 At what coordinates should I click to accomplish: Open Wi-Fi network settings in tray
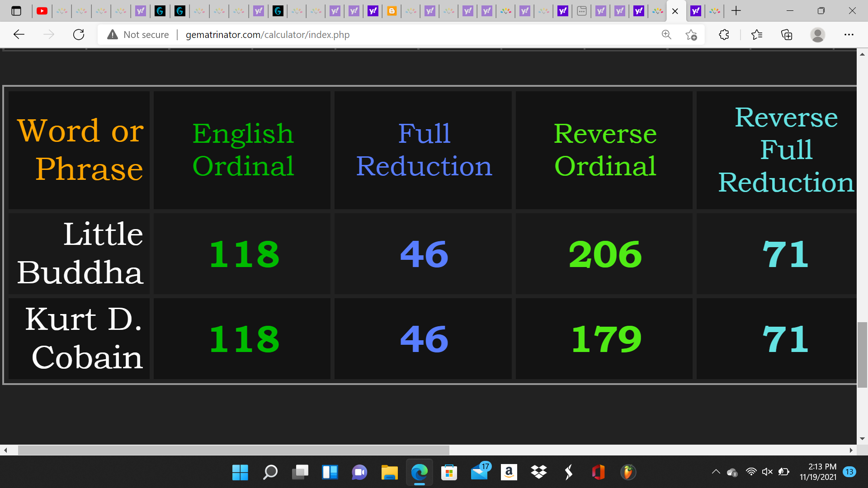click(751, 472)
